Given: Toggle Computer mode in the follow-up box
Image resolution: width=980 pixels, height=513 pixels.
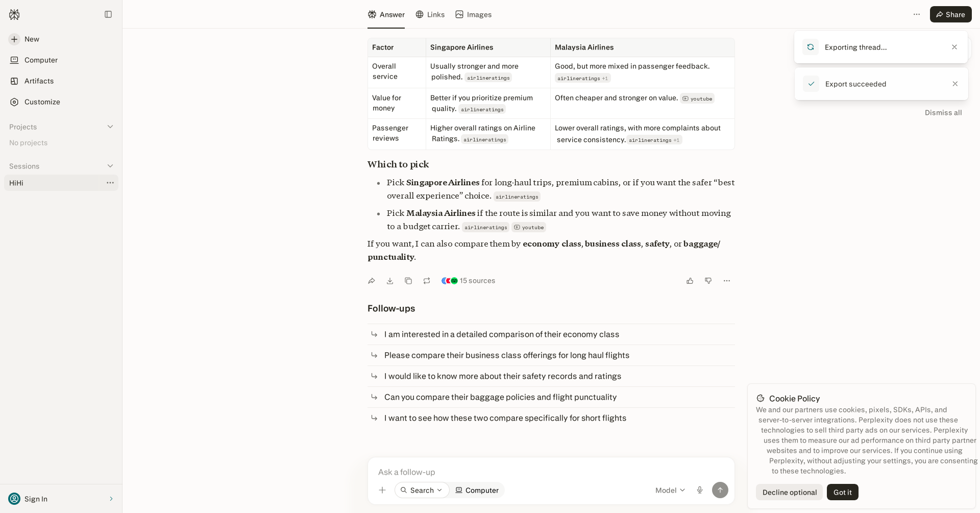Looking at the screenshot, I should coord(477,490).
